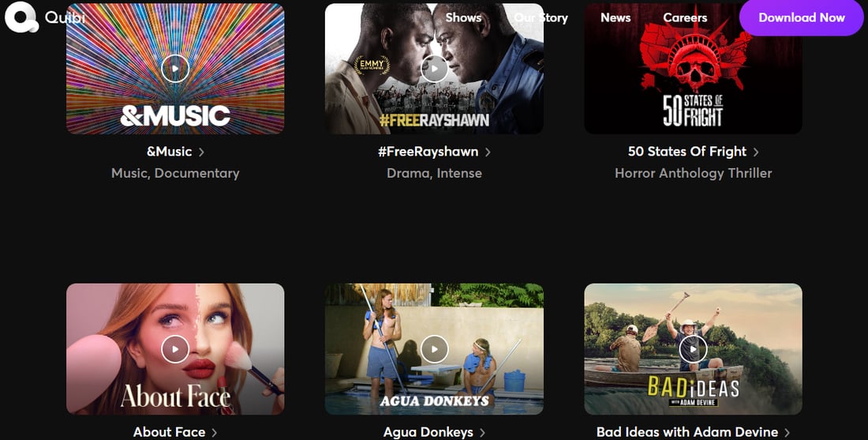Click the chevron next to &Music
The width and height of the screenshot is (868, 440).
pos(201,152)
